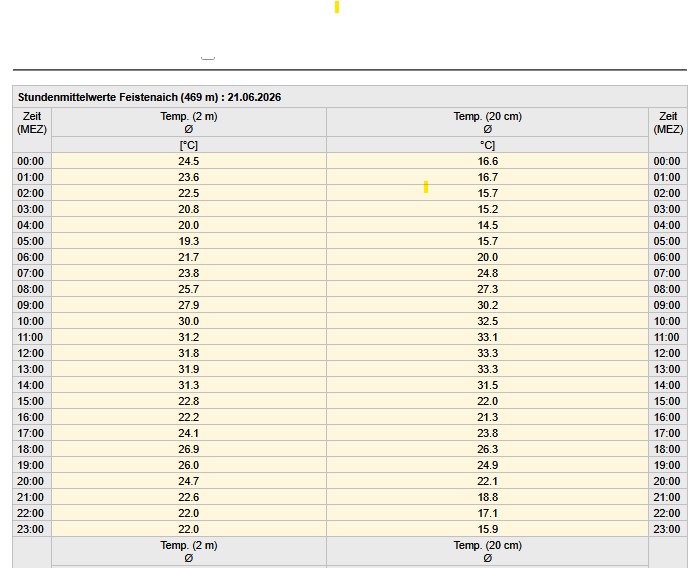Select 30.0 in the 10:00 row
The image size is (694, 568).
pos(189,321)
